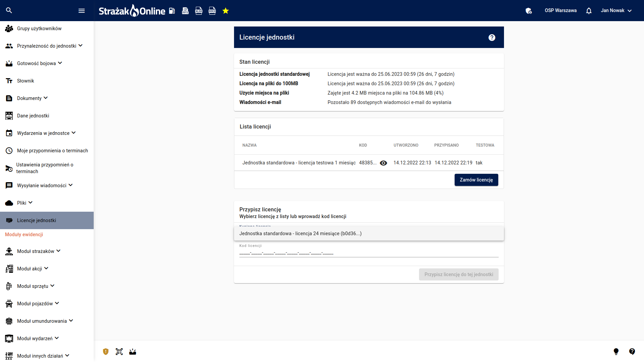This screenshot has height=362, width=644.
Task: Click the Moduł pojazdów vehicle icon
Action: tap(9, 304)
